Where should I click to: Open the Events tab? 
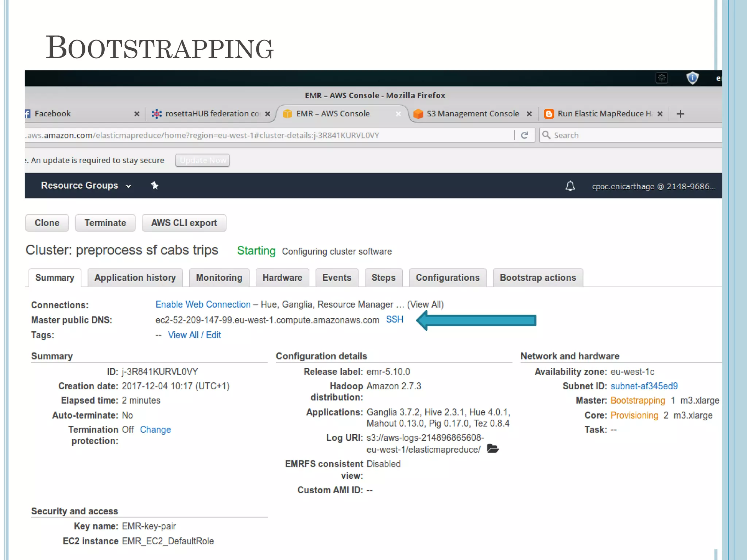click(337, 278)
